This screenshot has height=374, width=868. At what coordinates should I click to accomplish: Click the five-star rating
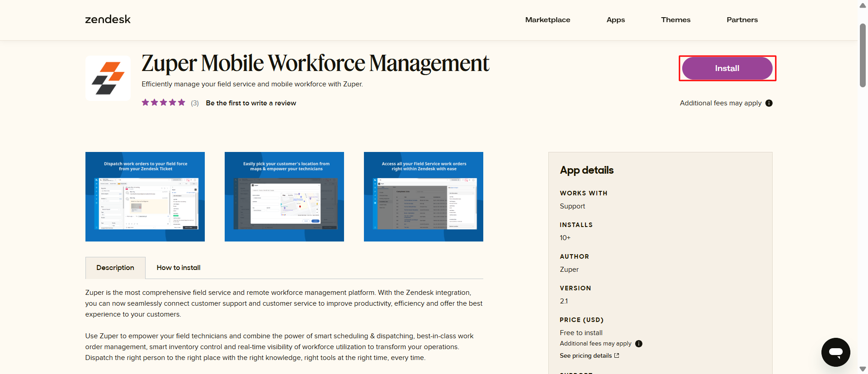(164, 103)
